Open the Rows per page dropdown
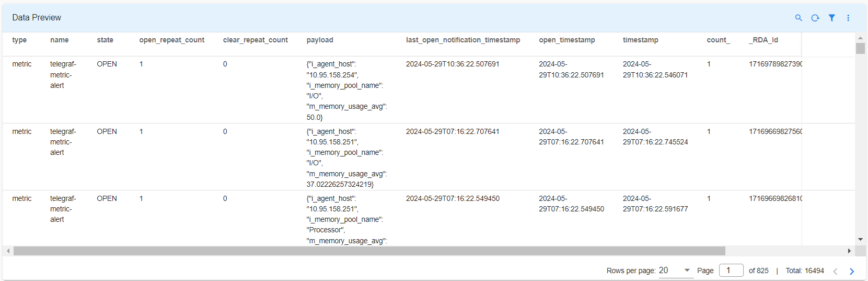Image resolution: width=868 pixels, height=281 pixels. pyautogui.click(x=675, y=271)
